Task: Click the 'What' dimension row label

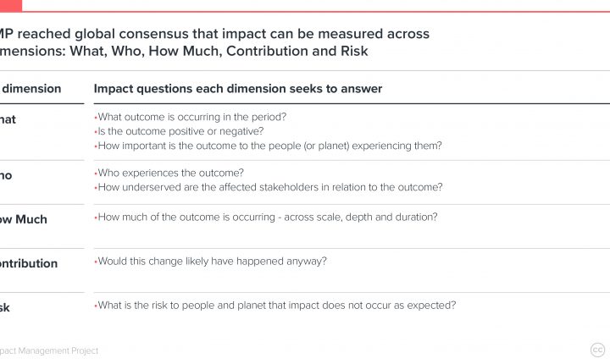Action: (8, 119)
